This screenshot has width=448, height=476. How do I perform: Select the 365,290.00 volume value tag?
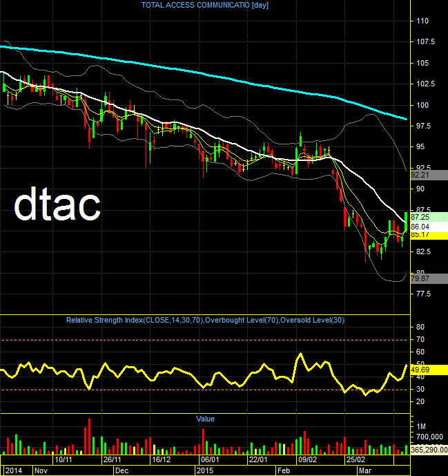(429, 450)
